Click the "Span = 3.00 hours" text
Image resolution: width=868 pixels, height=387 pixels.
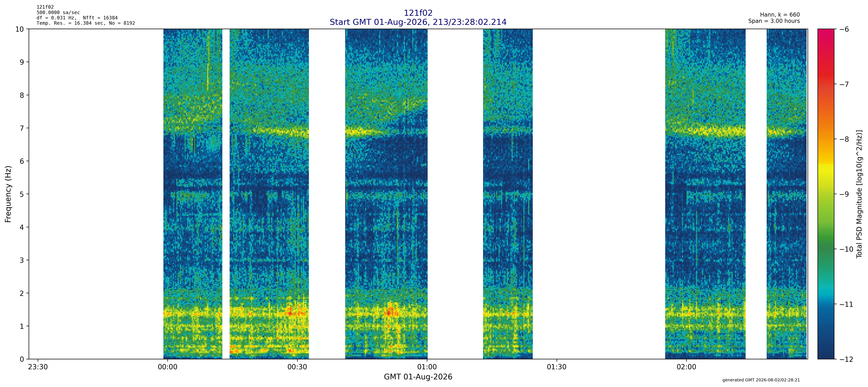click(774, 21)
